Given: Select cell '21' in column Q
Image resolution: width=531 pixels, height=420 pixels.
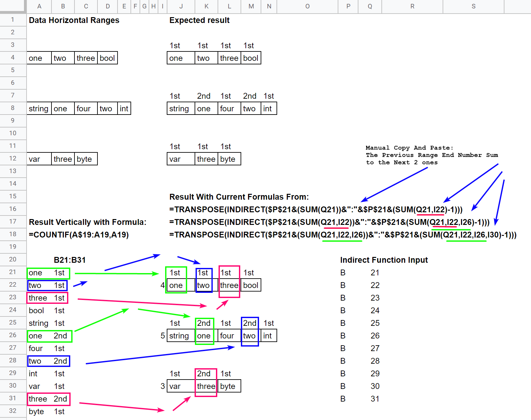Looking at the screenshot, I should pos(370,273).
